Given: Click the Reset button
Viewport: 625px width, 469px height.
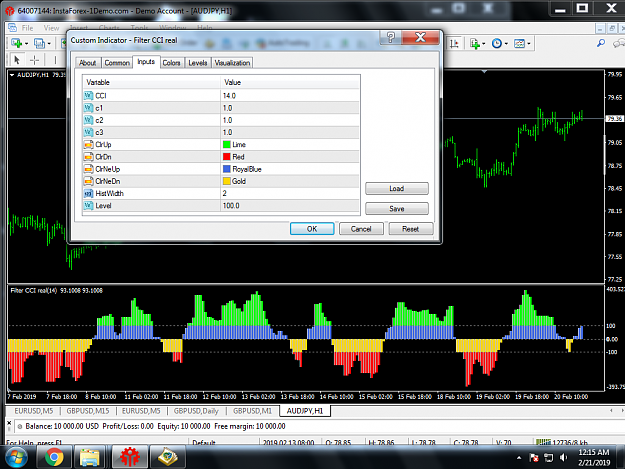Looking at the screenshot, I should pyautogui.click(x=411, y=229).
